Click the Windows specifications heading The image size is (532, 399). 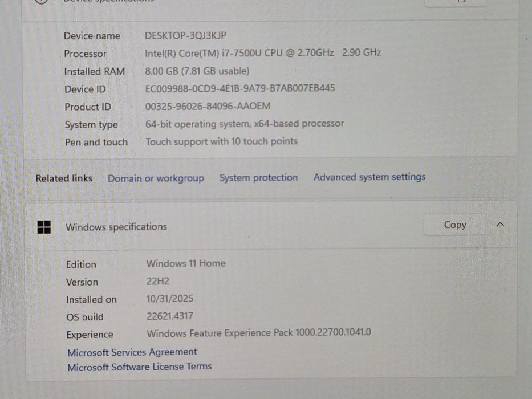pos(116,227)
